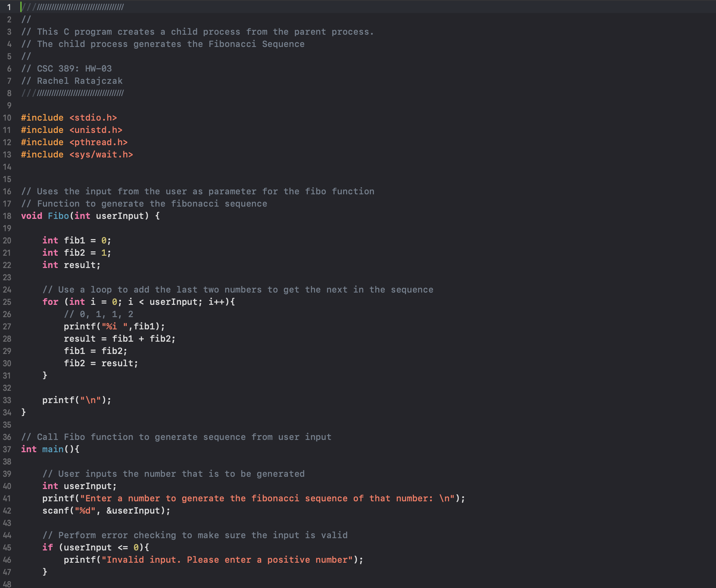Click the 'if (userInput <= 0){' condition
This screenshot has height=588, width=716.
tap(96, 548)
